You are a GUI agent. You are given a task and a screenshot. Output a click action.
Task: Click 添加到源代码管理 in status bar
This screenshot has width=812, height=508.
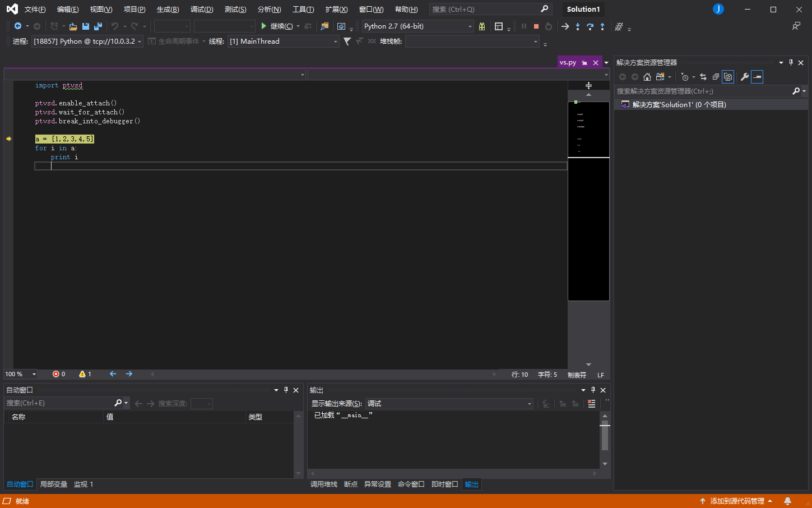pos(736,501)
